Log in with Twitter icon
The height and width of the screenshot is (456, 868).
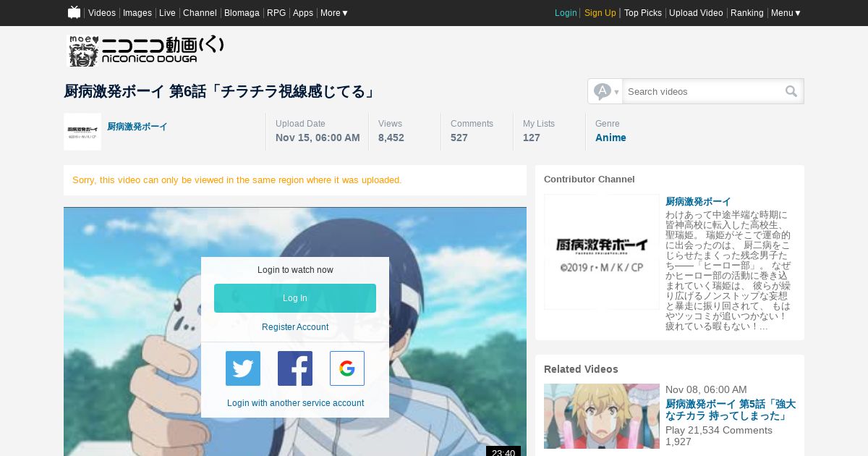point(243,368)
